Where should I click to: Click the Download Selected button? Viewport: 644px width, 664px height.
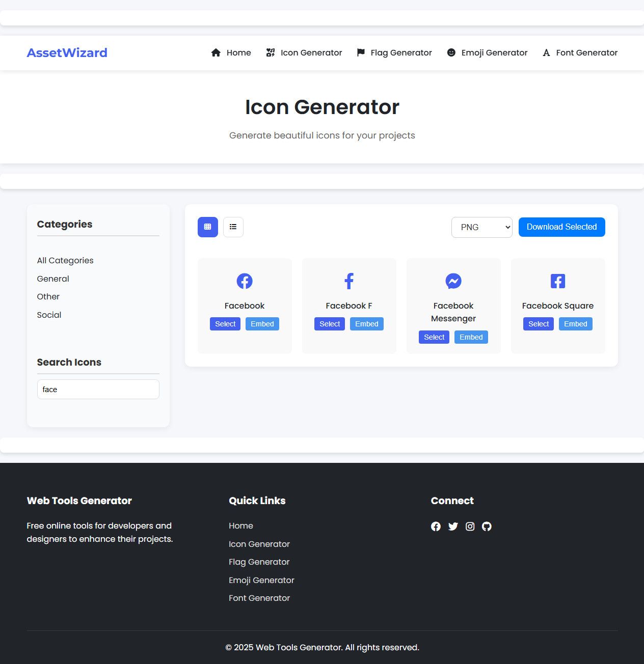(x=562, y=227)
